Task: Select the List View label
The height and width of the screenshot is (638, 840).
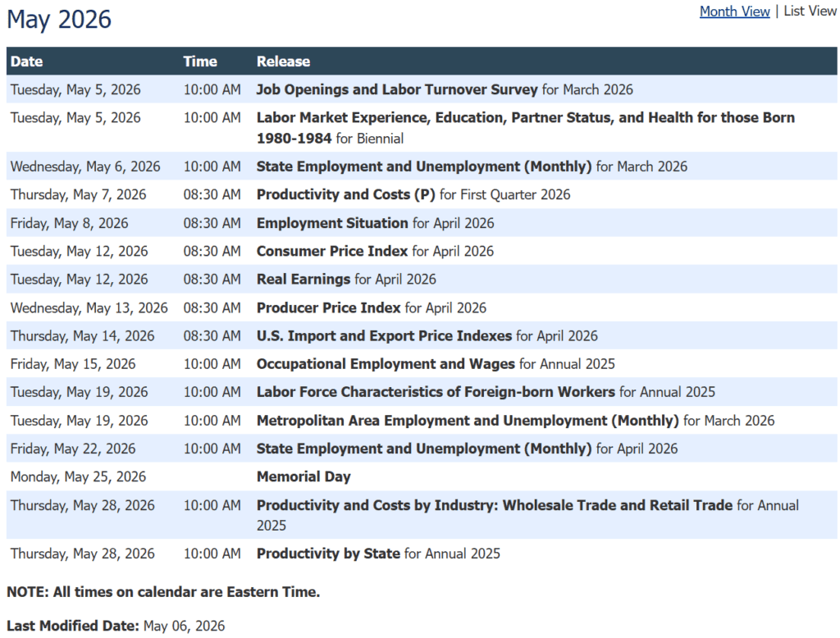Action: [810, 11]
